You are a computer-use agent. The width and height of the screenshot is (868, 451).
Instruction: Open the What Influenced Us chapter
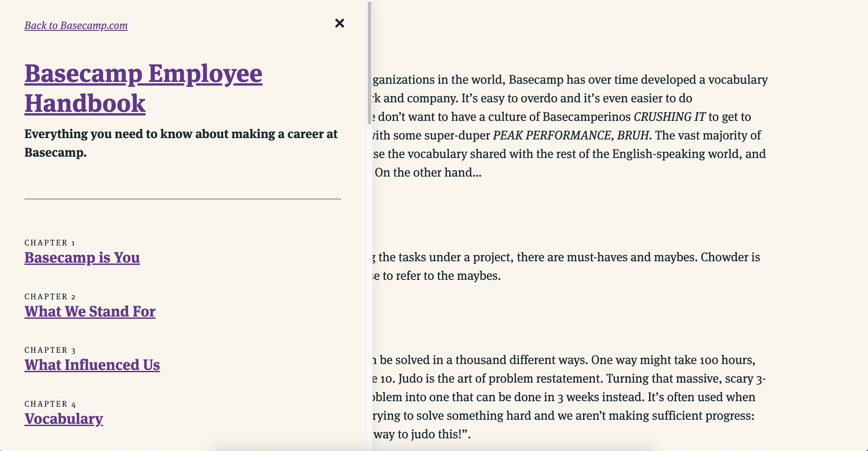tap(92, 365)
